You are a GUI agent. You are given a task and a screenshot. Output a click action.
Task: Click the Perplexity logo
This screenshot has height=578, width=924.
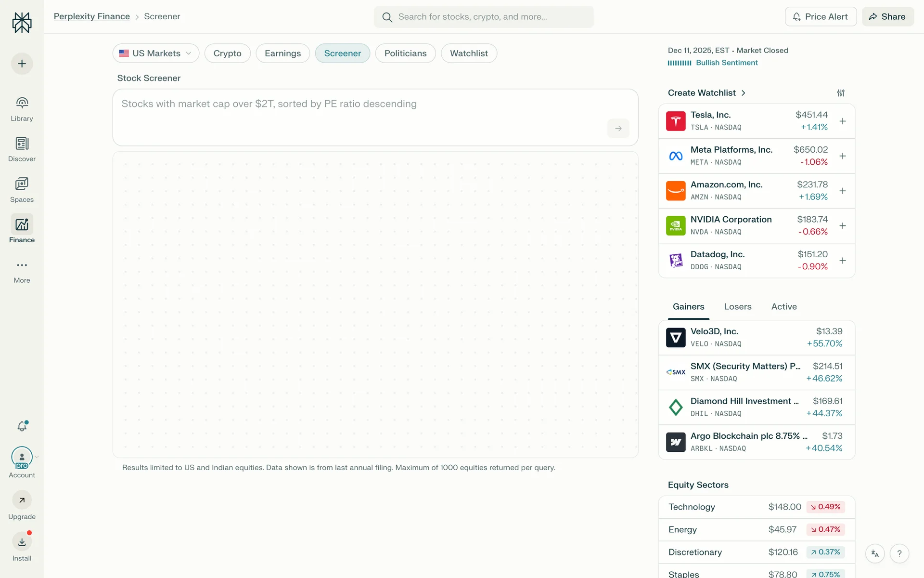[22, 23]
